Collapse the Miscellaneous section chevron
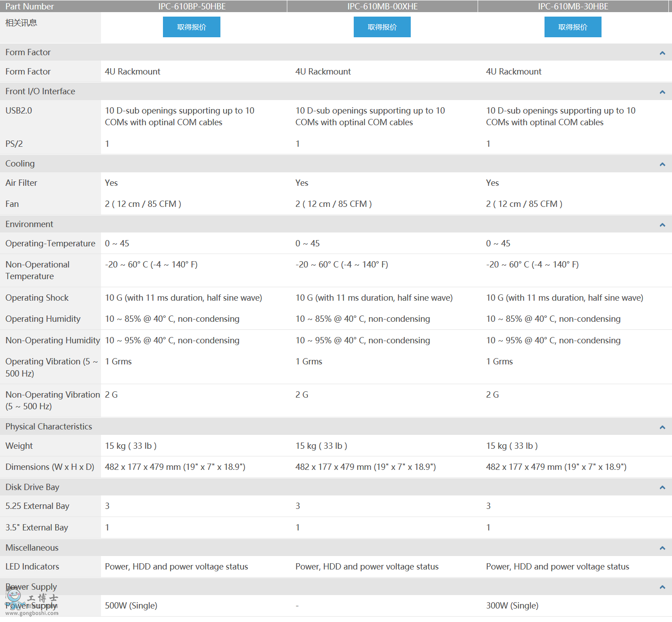 tap(662, 548)
